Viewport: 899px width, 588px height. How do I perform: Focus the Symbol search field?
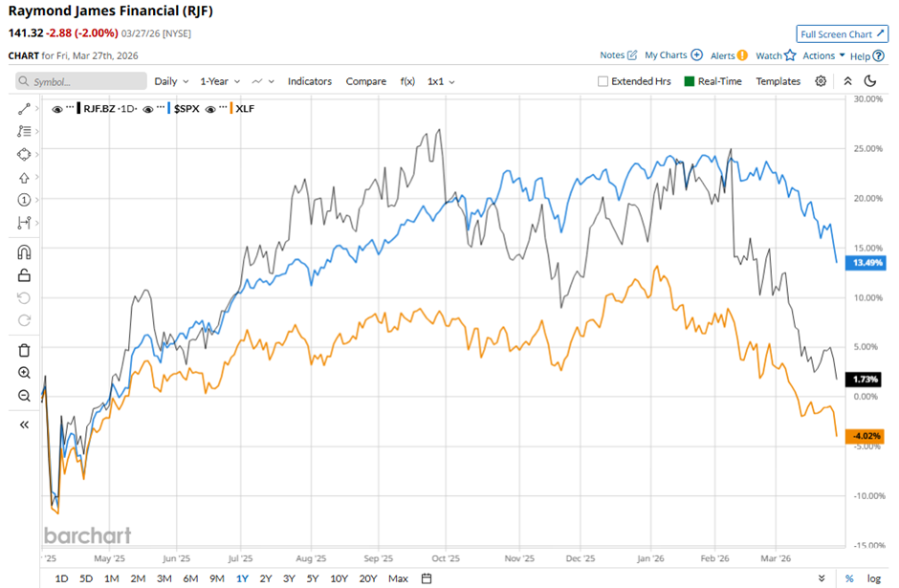click(81, 81)
